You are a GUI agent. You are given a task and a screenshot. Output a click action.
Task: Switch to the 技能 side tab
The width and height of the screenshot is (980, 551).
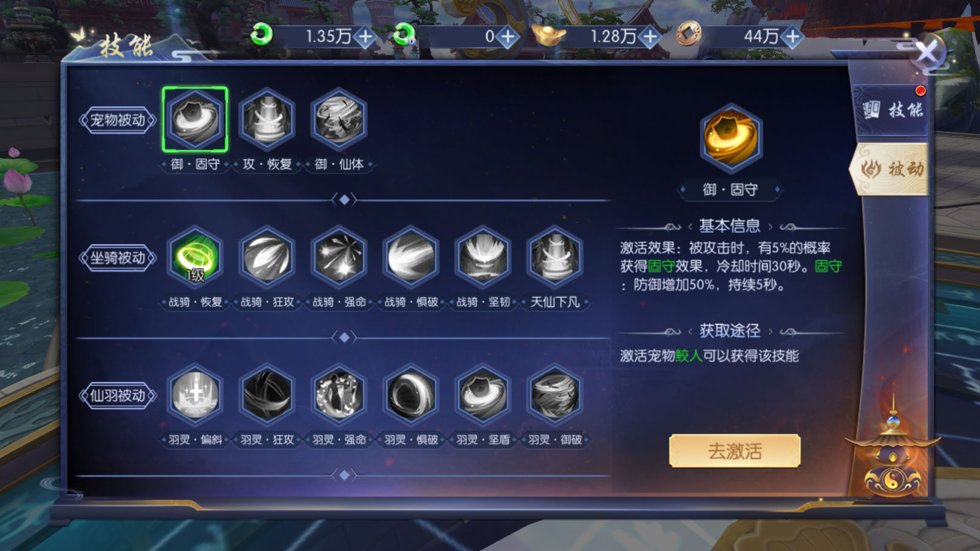click(892, 109)
